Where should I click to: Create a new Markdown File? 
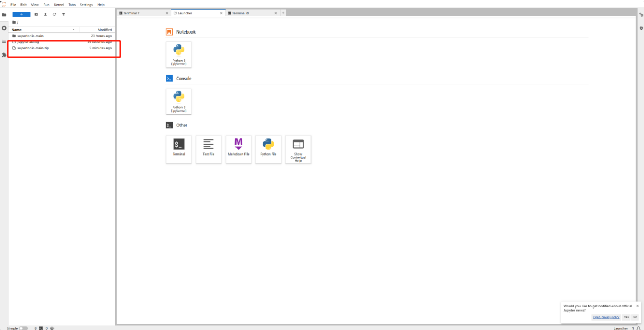point(239,150)
